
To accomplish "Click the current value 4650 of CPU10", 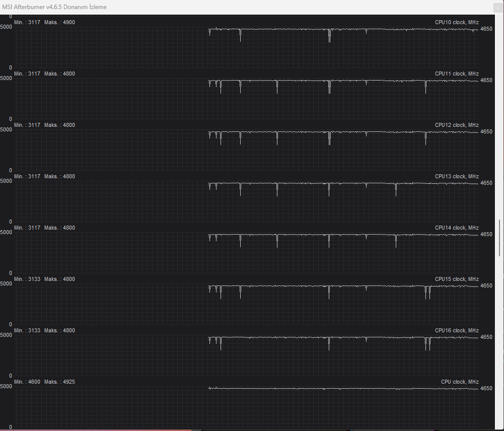I will coord(486,29).
